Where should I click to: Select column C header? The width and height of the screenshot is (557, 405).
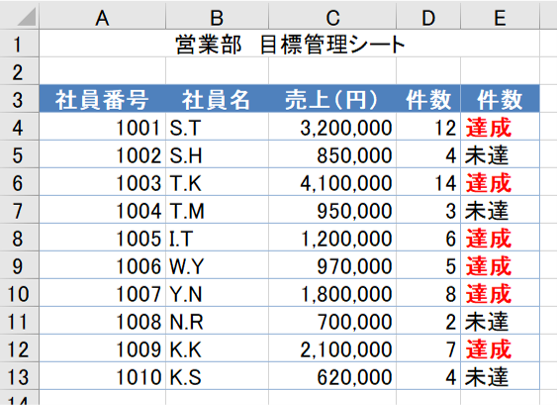[x=332, y=17]
